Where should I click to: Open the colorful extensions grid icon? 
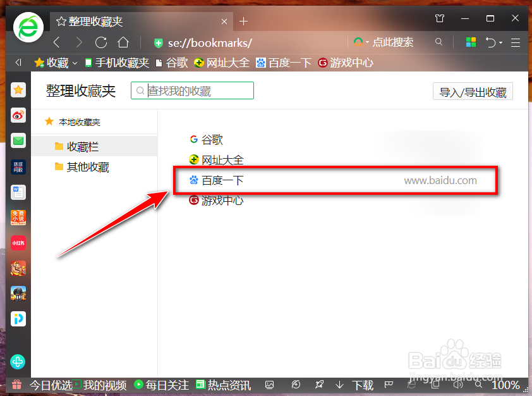tap(471, 42)
